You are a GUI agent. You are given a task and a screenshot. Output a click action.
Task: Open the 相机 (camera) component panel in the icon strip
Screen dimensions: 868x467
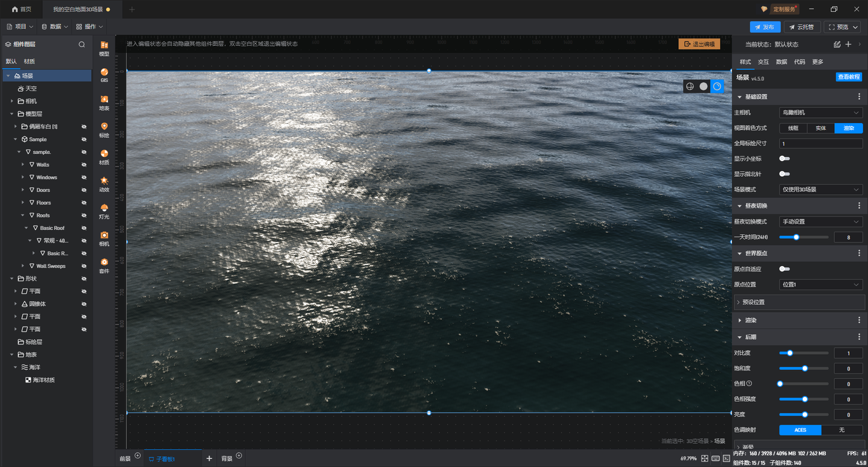coord(104,238)
